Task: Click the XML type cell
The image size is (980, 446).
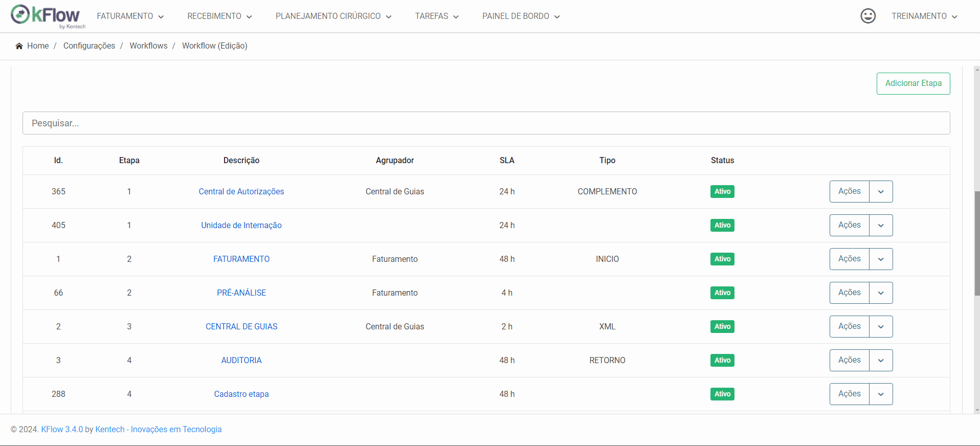Action: [x=607, y=327]
